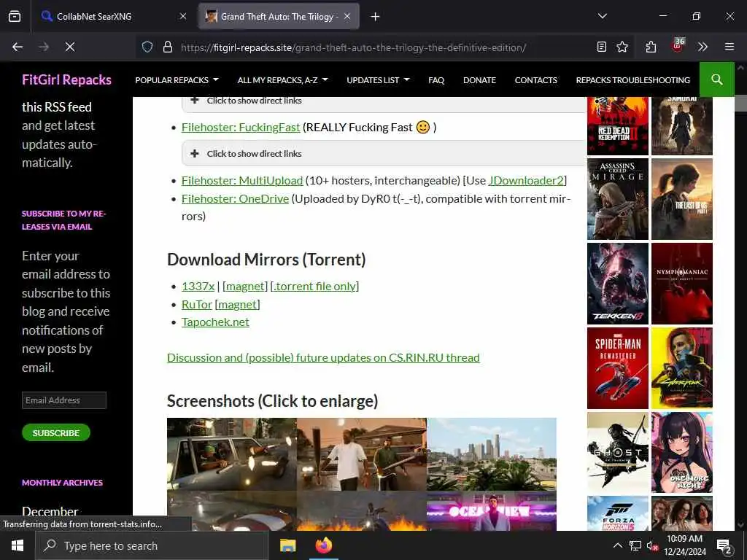Viewport: 747px width, 560px height.
Task: Open the Donate menu item
Action: point(479,80)
